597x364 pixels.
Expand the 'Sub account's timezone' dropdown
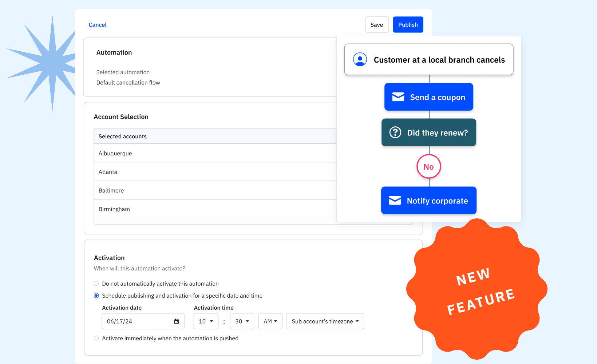point(325,321)
